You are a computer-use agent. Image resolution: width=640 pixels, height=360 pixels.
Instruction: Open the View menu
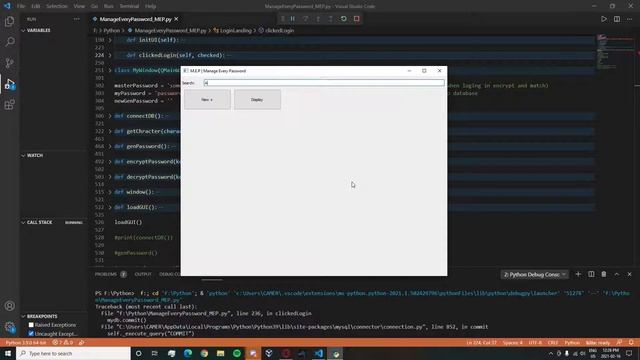tap(79, 6)
